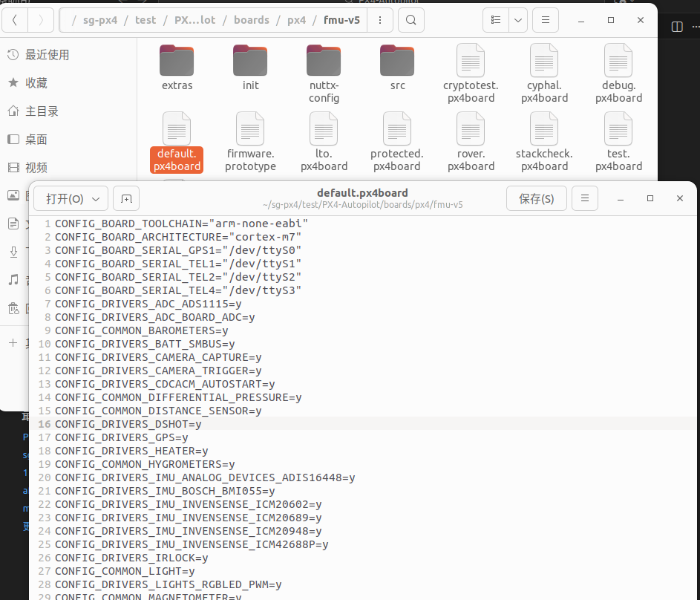Navigate to sg-px4 in path bar
700x600 pixels.
[100, 20]
